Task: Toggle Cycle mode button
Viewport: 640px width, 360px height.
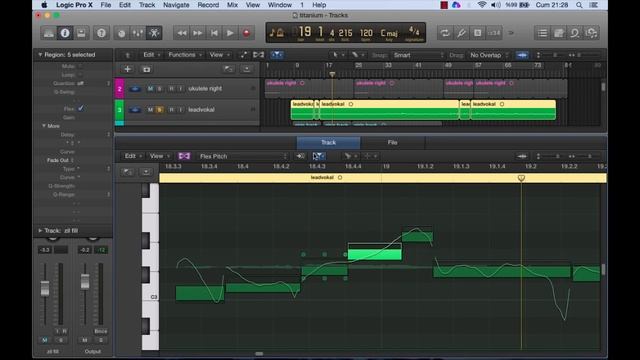Action: pos(445,33)
